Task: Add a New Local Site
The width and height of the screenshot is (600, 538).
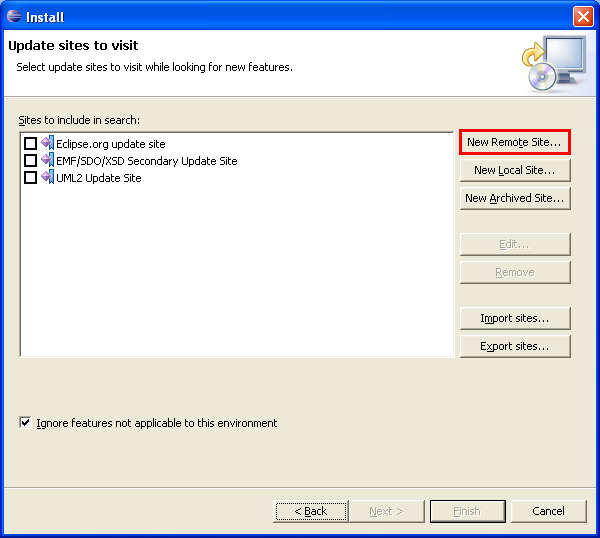Action: coord(514,171)
